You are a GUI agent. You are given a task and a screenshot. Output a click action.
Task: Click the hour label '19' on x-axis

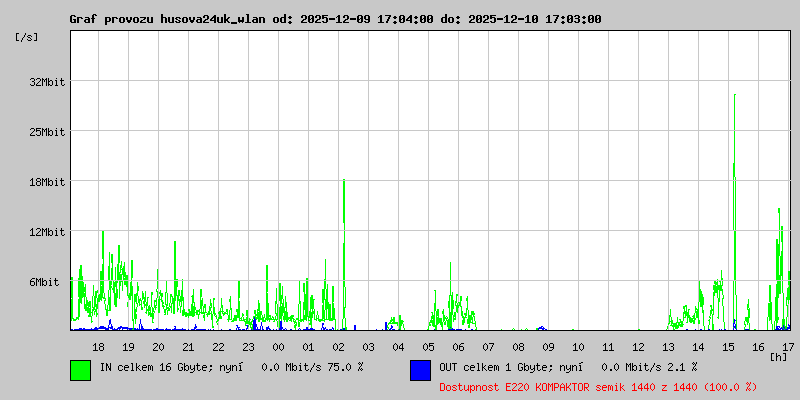point(129,347)
